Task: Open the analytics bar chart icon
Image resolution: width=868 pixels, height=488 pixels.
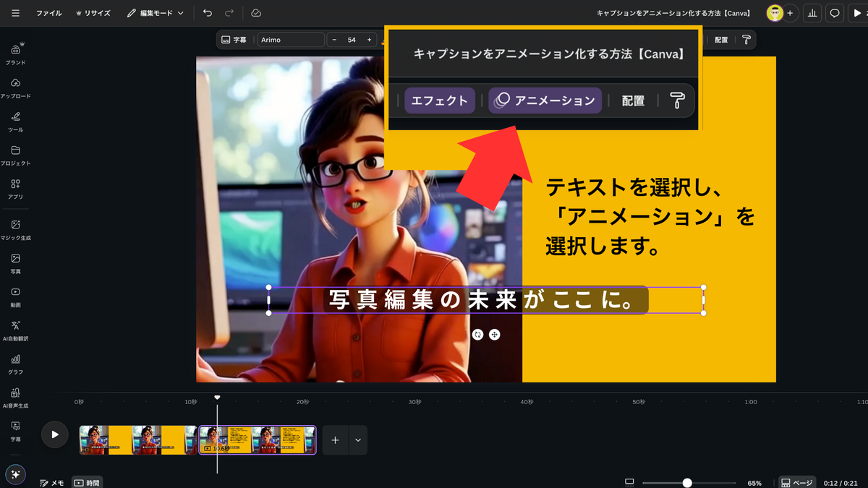Action: click(x=812, y=13)
